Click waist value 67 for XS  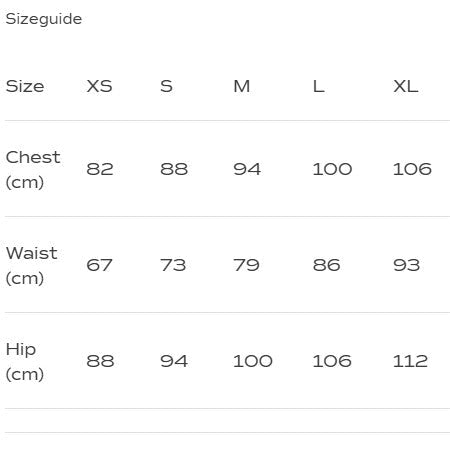click(x=99, y=265)
